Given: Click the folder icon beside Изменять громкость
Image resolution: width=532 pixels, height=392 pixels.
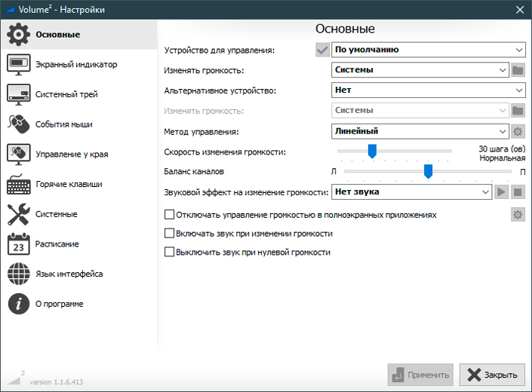Looking at the screenshot, I should [x=518, y=70].
